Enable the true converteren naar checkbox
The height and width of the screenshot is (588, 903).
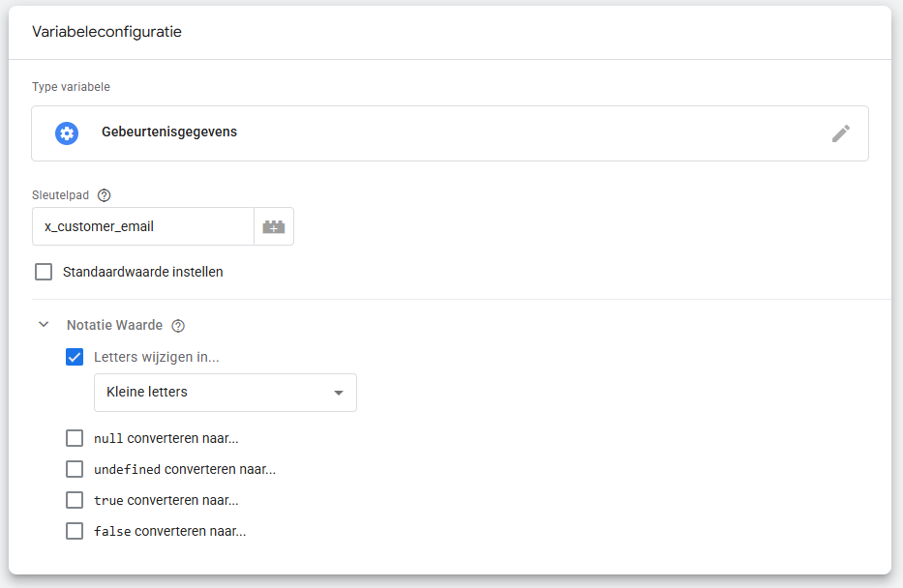coord(75,500)
